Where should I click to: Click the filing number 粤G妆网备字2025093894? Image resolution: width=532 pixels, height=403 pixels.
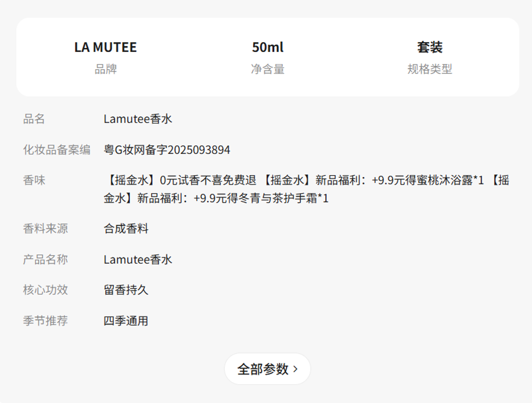pos(167,150)
